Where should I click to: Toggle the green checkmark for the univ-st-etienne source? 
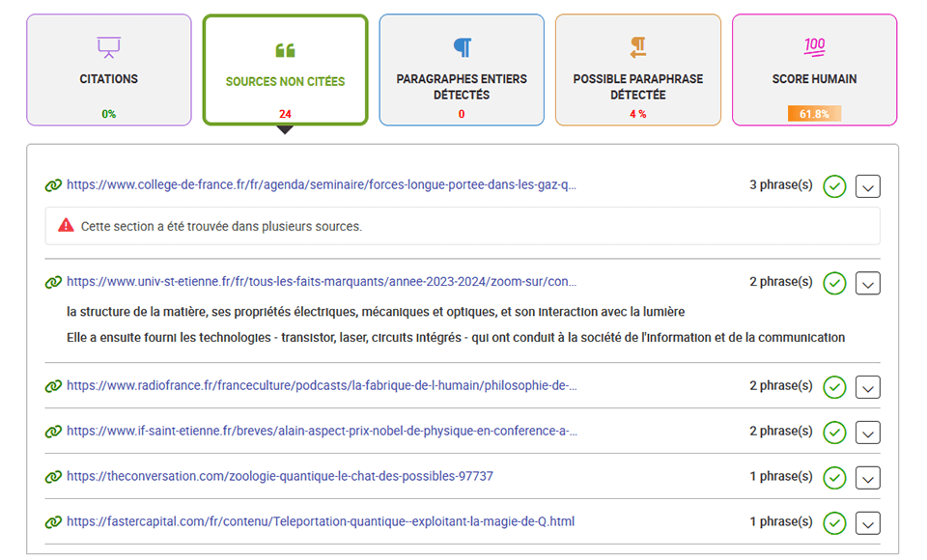pyautogui.click(x=834, y=283)
